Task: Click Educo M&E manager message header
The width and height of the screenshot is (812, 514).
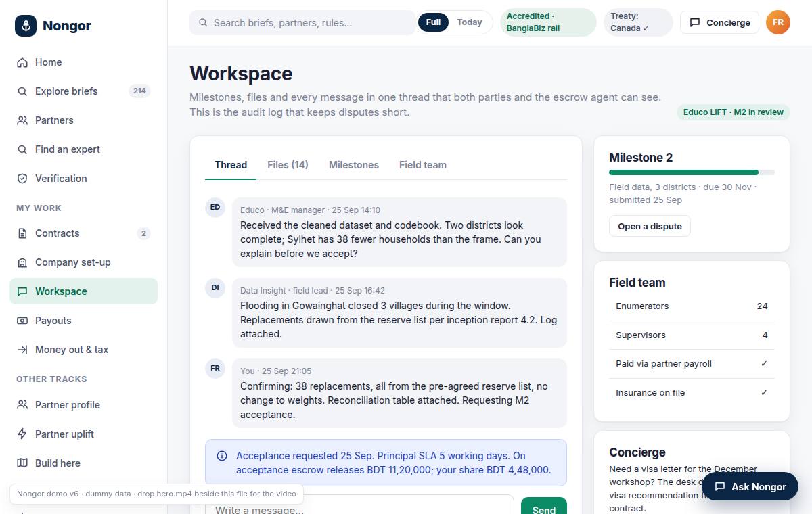Action: point(310,210)
